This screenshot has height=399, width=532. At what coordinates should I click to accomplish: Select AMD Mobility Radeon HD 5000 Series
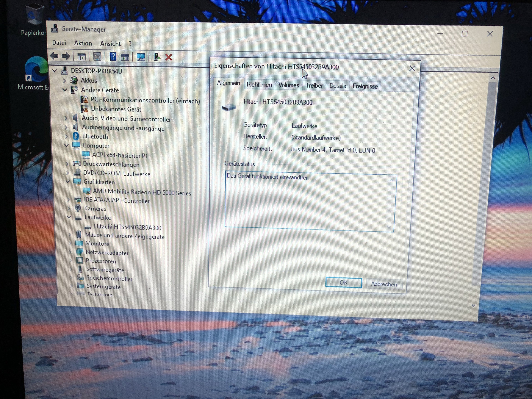coord(142,192)
